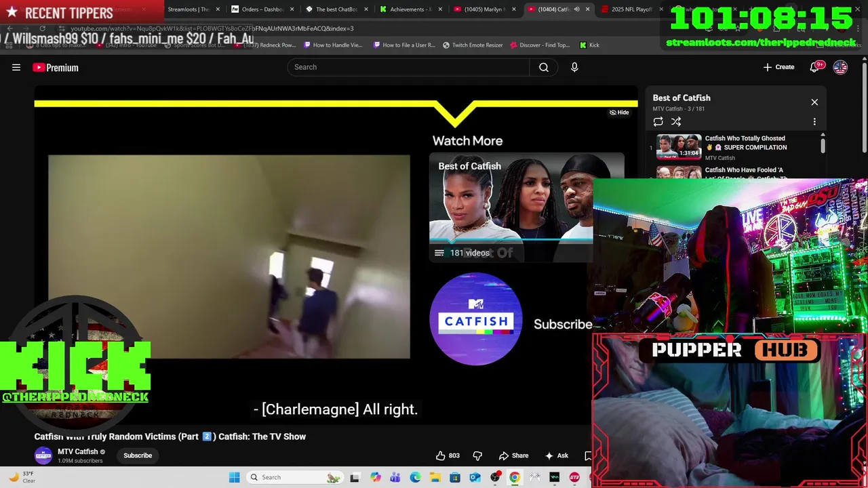Open Twitch Emote Resizer bookmark
Viewport: 868px width, 488px height.
coord(473,45)
